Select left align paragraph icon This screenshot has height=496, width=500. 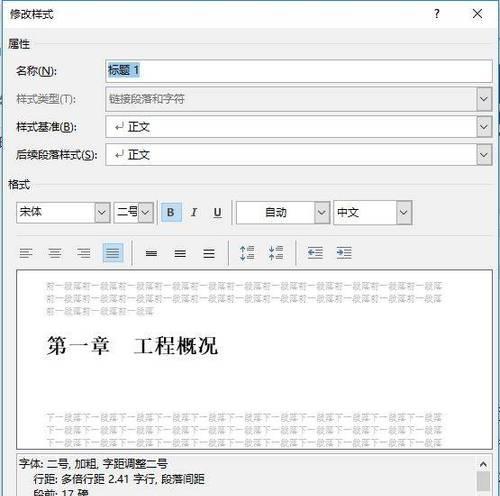(x=26, y=253)
